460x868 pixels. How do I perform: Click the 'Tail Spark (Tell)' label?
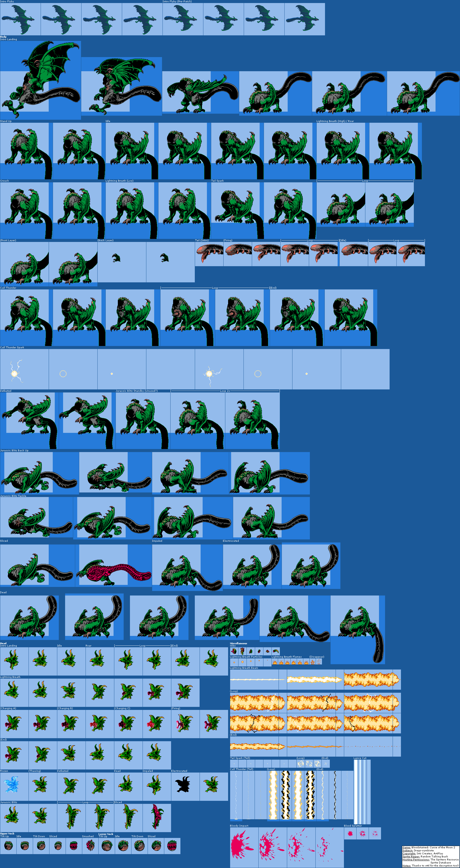pos(240,758)
